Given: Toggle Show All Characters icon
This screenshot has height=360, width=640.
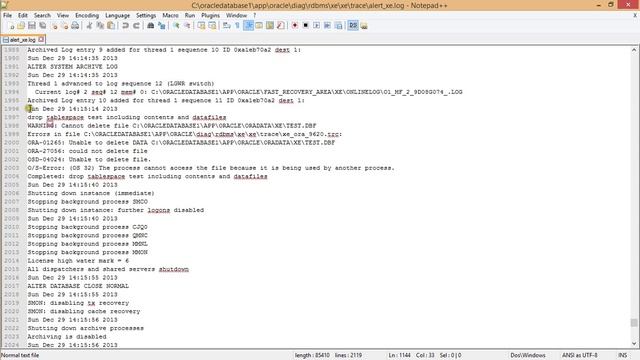Looking at the screenshot, I should click(237, 26).
